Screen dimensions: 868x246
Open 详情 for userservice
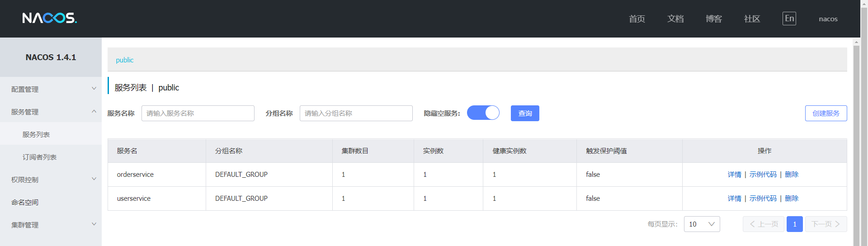(x=735, y=199)
